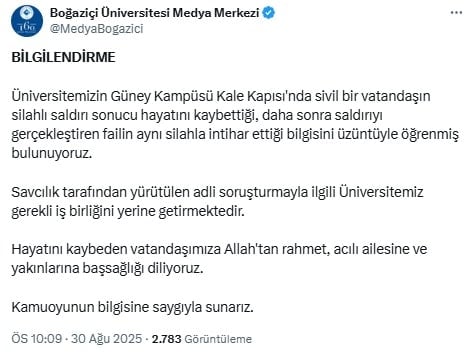Click the word bulunuyoruz in the tweet
Viewport: 474px width, 360px height.
tap(51, 153)
